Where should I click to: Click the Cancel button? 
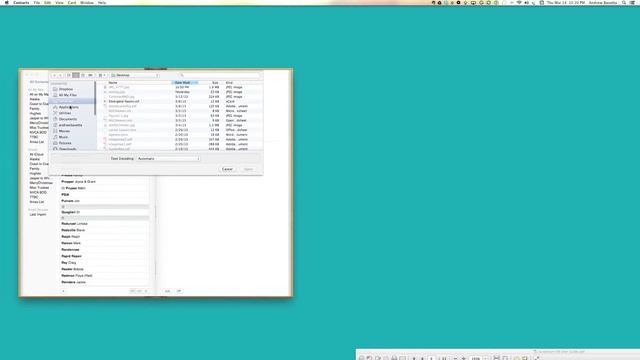(227, 169)
